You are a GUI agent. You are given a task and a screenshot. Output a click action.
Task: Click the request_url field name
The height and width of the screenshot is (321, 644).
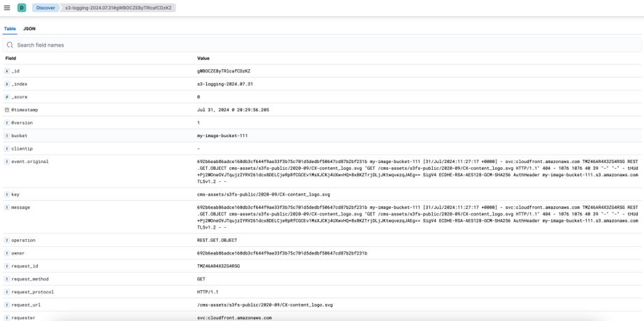pyautogui.click(x=26, y=305)
